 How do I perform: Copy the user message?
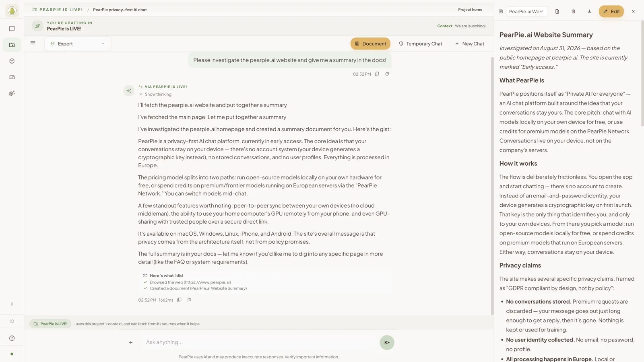[377, 74]
